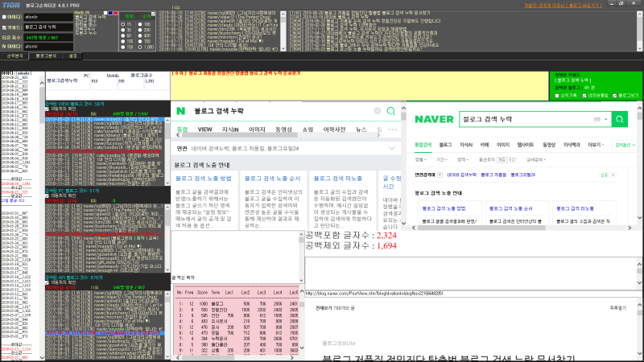Click the down arrow of top ranking list scrollbar
Screen dimensions: 644x362
(x=283, y=48)
